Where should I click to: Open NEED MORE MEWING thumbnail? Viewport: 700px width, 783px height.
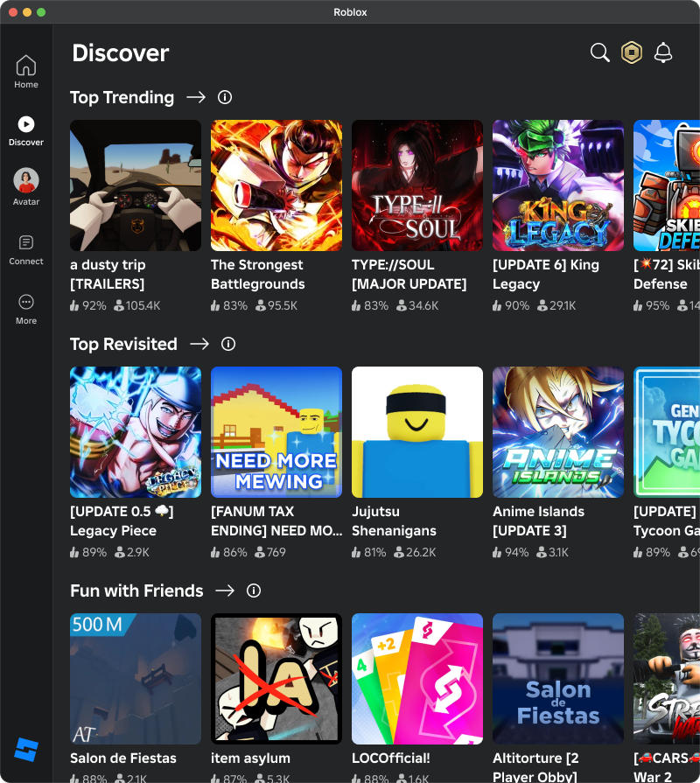coord(276,432)
